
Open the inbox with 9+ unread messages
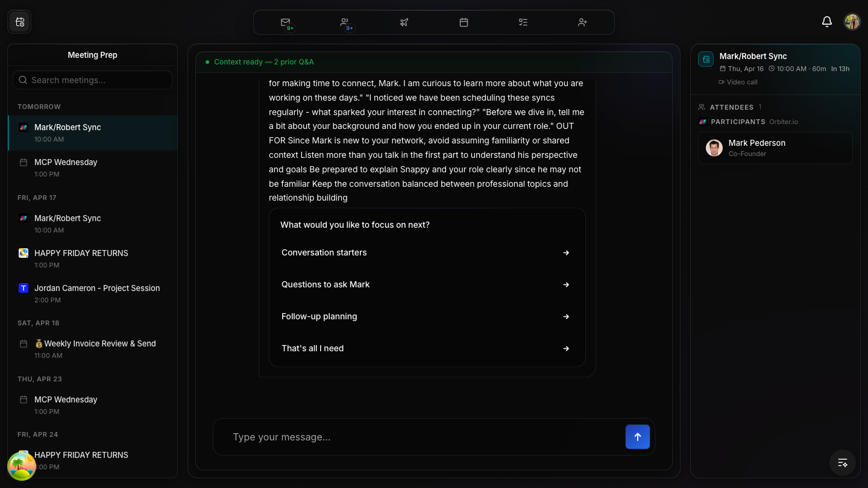pos(285,22)
